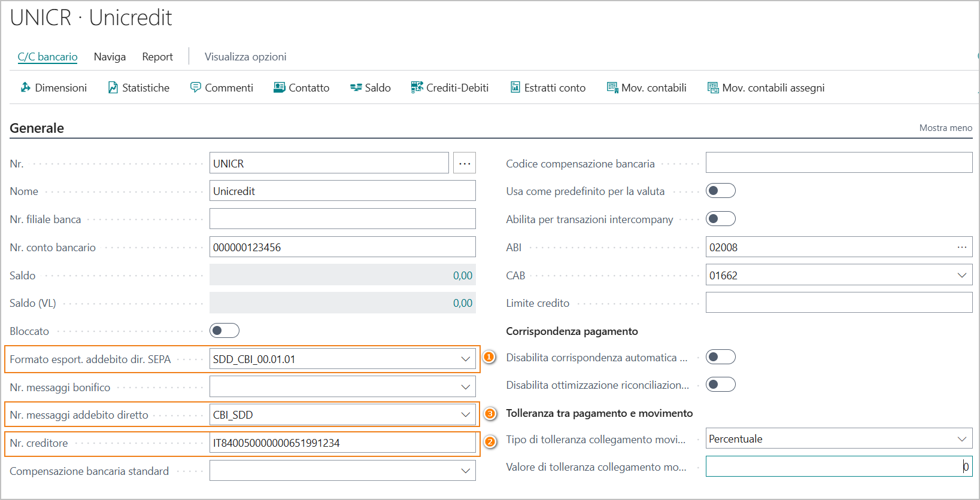The width and height of the screenshot is (980, 500).
Task: Click Visualizza opzioni
Action: [x=245, y=57]
